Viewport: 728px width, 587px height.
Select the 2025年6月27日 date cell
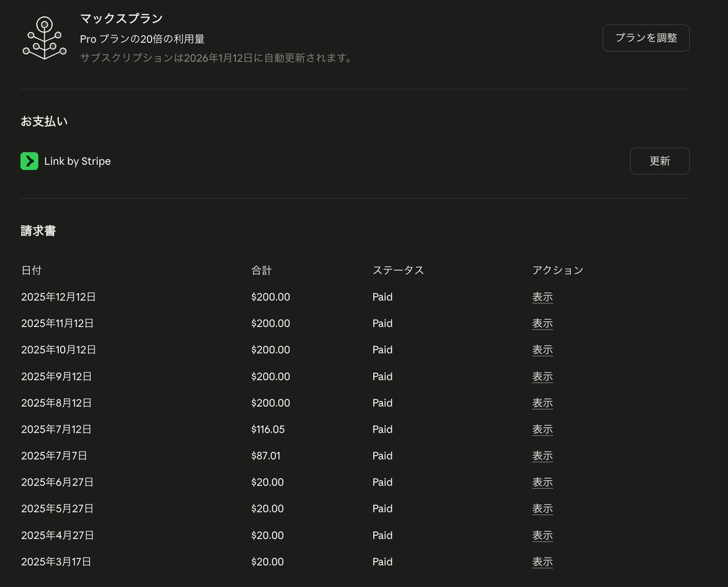pos(57,483)
